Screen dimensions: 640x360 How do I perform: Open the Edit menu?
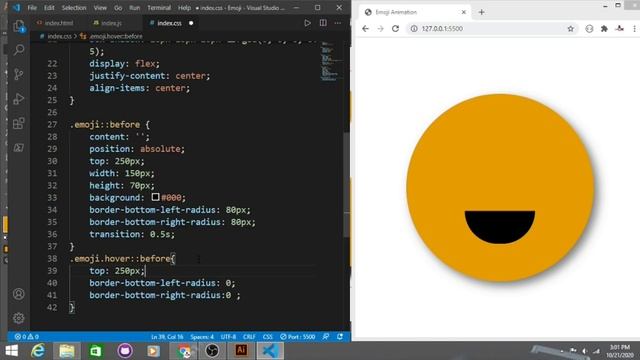tap(49, 8)
